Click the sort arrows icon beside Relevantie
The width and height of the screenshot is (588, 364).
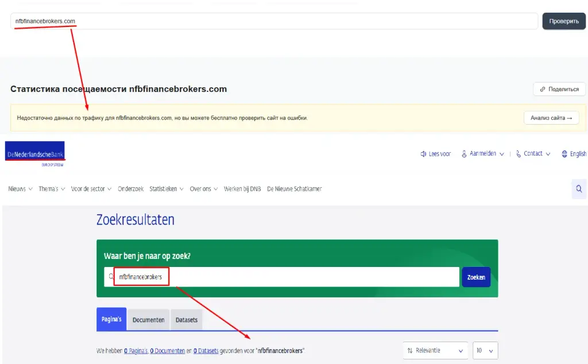410,350
